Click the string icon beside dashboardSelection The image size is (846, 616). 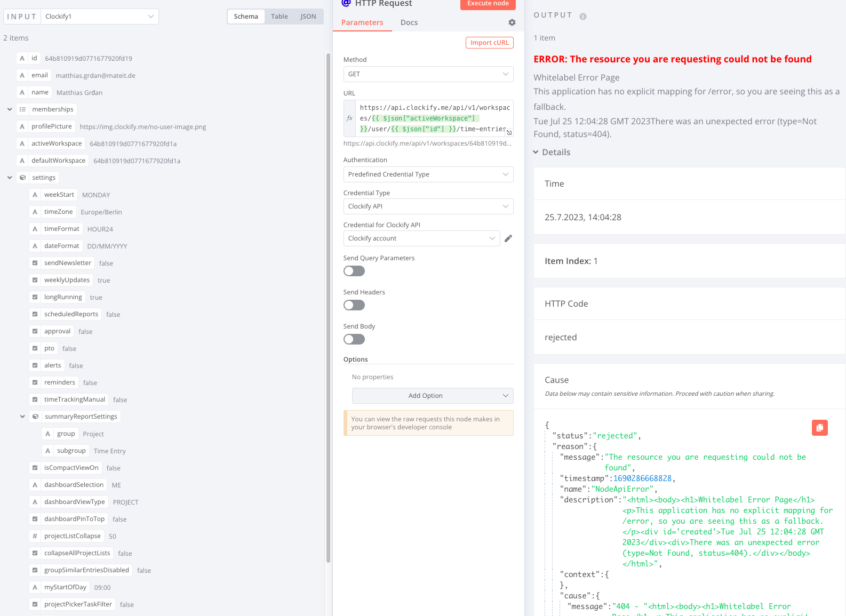point(35,485)
